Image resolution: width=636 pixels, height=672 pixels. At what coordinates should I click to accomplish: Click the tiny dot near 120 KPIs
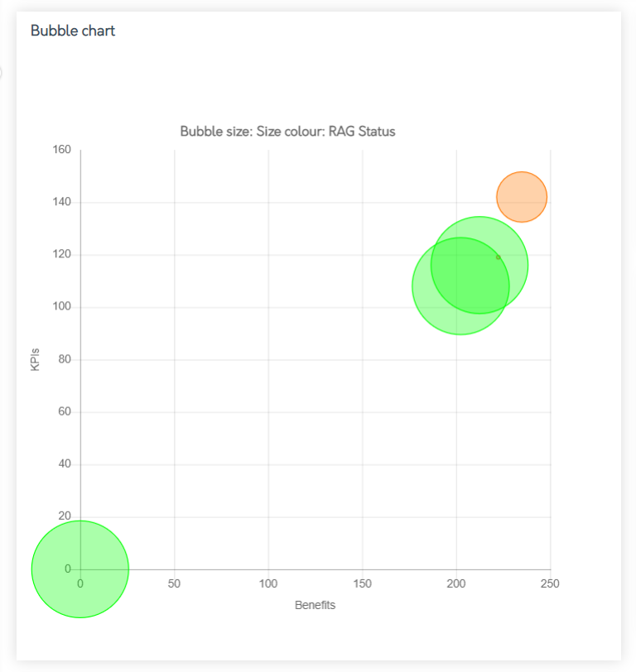(x=498, y=257)
